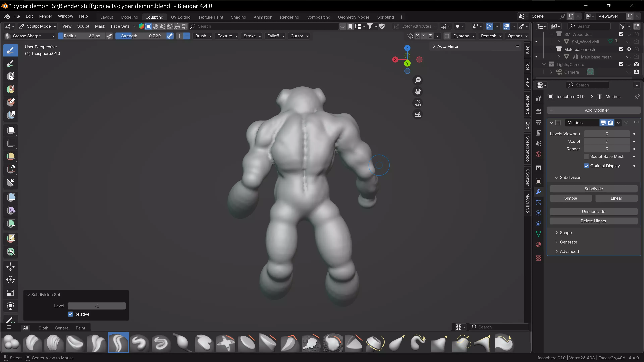Enable Sculpt Base Mesh checkbox
Image resolution: width=644 pixels, height=362 pixels.
[586, 156]
